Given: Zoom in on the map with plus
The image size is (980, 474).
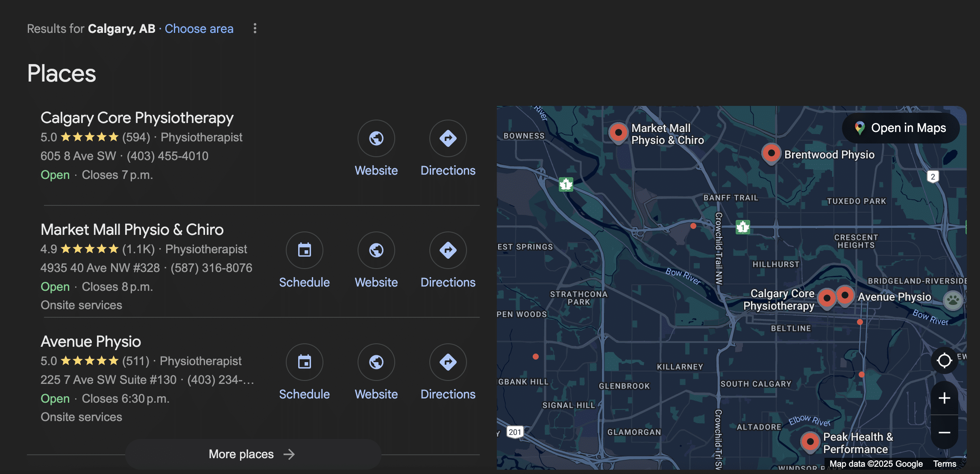Looking at the screenshot, I should pos(945,398).
